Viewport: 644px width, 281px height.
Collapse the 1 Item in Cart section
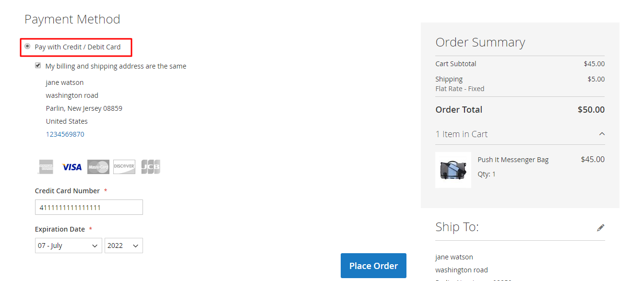[602, 134]
